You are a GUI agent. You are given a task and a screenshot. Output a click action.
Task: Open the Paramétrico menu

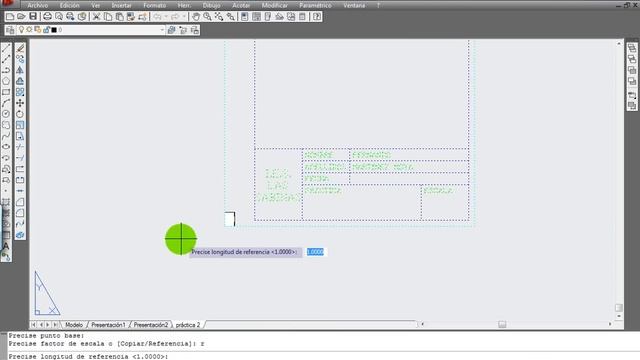pos(316,5)
